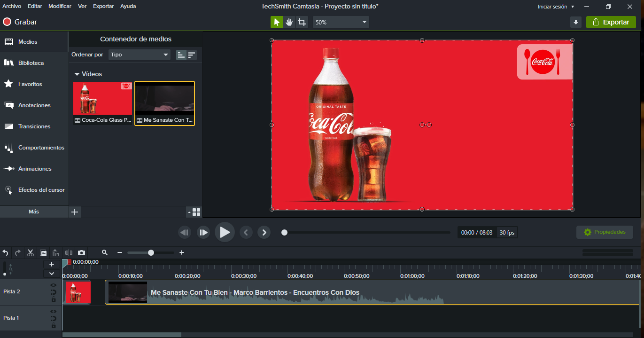Sort media in descending order

click(192, 55)
